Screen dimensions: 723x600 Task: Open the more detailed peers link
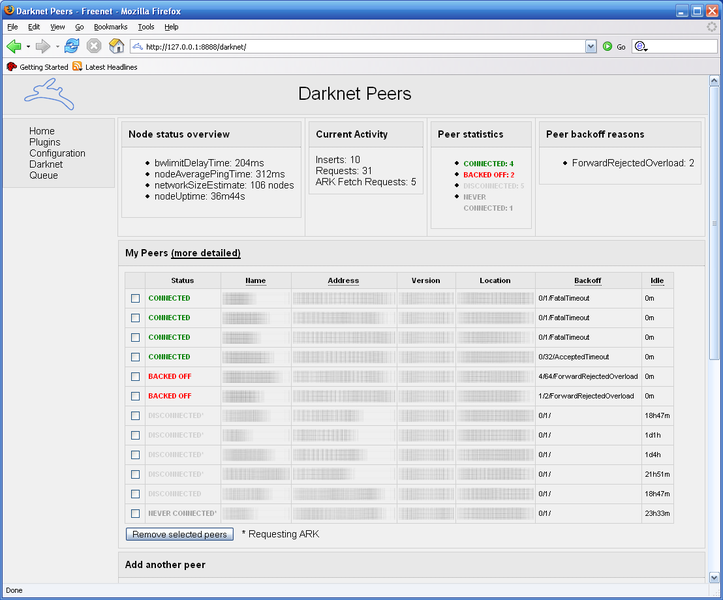point(206,253)
